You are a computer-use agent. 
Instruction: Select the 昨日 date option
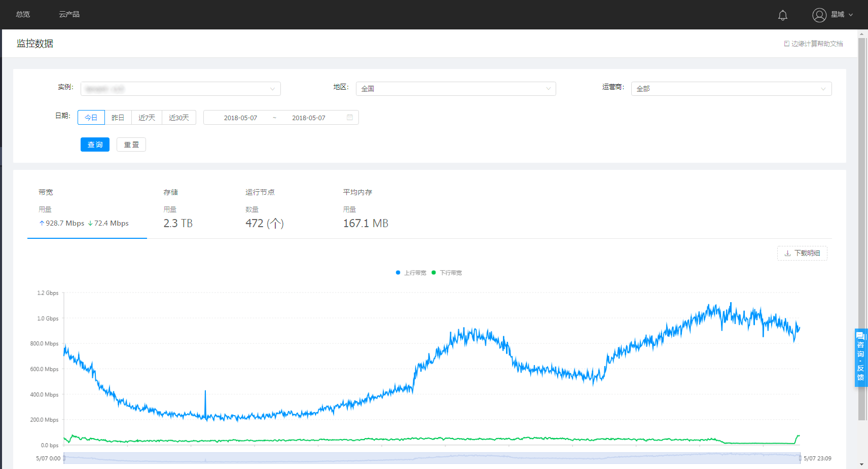(118, 118)
